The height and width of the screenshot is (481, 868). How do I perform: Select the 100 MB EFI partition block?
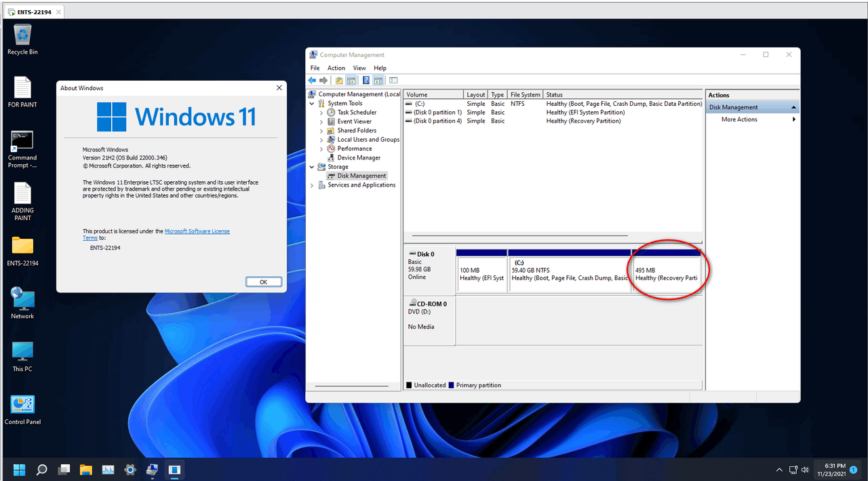click(x=481, y=271)
